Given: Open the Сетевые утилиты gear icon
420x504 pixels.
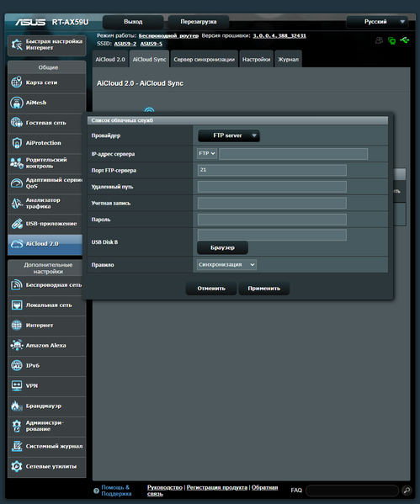Looking at the screenshot, I should (17, 466).
